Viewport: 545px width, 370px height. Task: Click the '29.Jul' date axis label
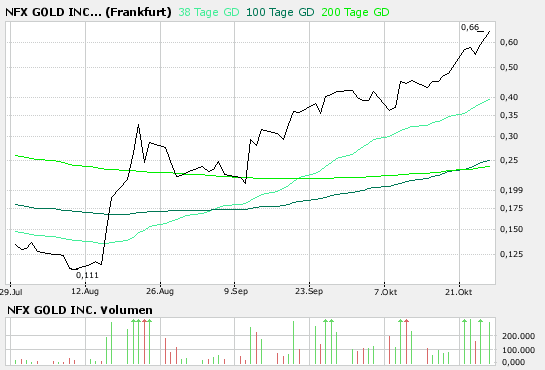point(11,292)
